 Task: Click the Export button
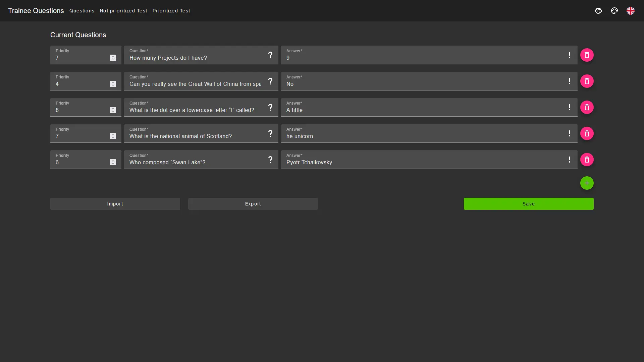pyautogui.click(x=253, y=204)
